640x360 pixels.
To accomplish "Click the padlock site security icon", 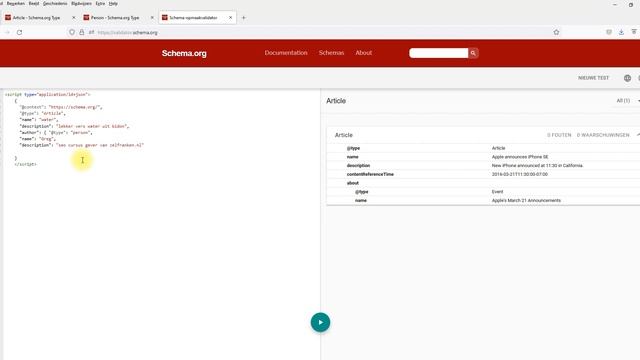I will (82, 32).
